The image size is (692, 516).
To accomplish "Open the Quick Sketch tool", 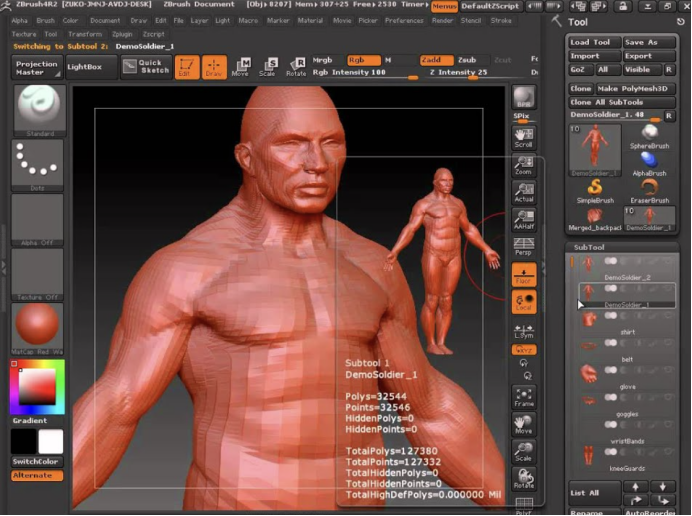I will pos(146,67).
